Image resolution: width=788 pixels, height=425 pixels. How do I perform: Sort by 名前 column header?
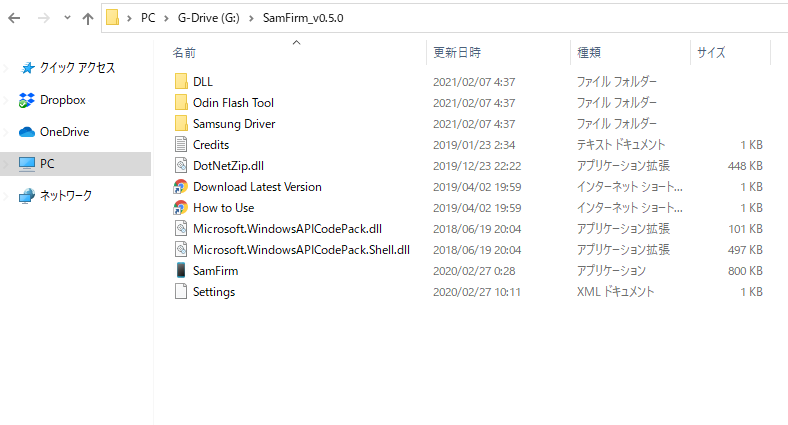coord(184,53)
